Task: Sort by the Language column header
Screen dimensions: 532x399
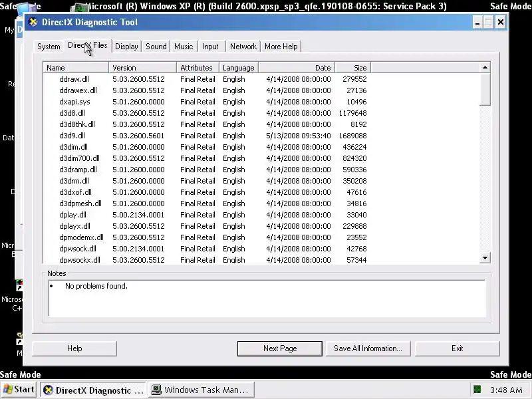Action: [x=239, y=68]
